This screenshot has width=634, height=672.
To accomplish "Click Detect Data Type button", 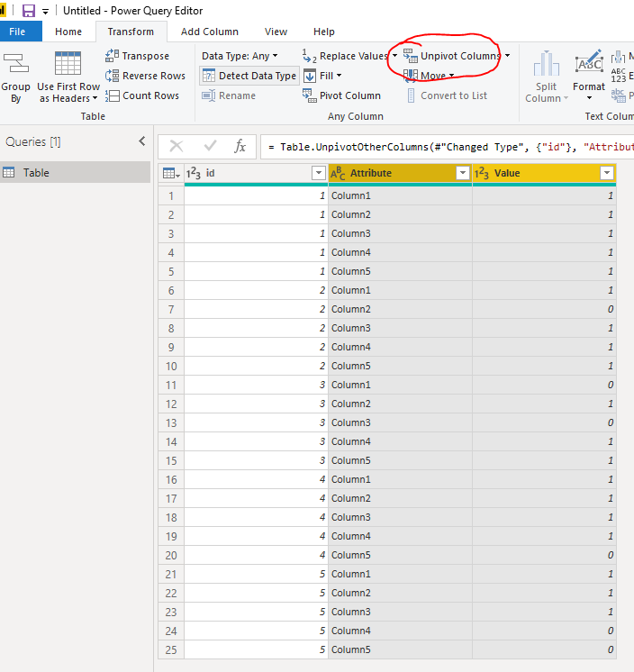I will tap(249, 76).
